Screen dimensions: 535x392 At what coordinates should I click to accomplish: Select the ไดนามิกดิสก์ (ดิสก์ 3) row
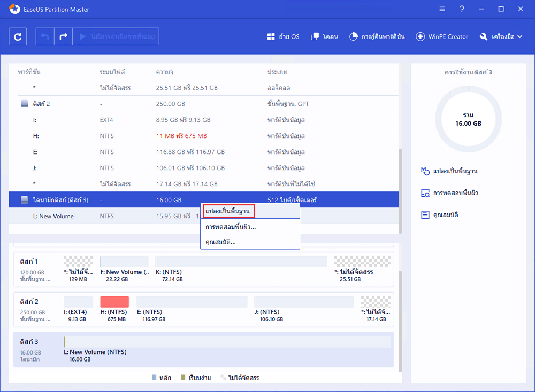204,199
